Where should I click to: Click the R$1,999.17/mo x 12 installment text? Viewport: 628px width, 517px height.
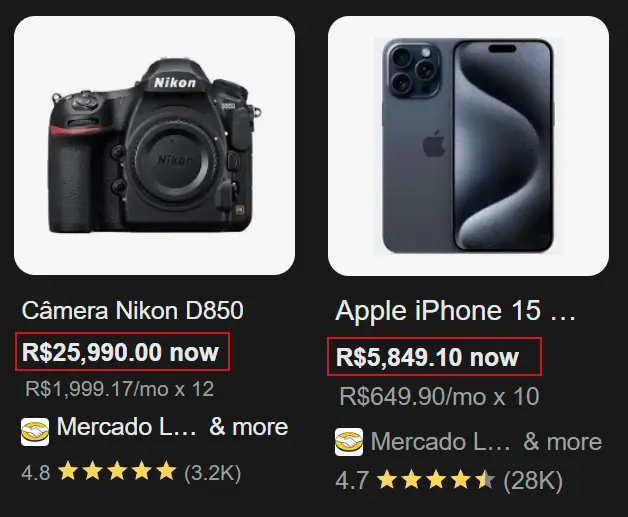pos(119,389)
